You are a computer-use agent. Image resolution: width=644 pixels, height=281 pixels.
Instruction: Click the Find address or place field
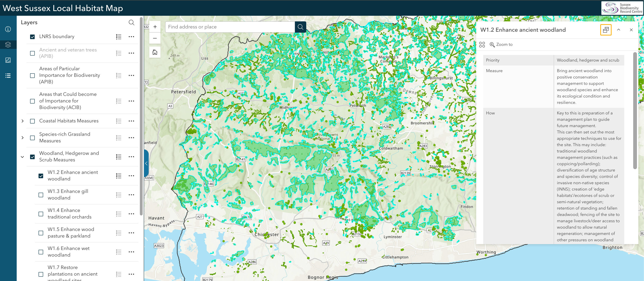pos(230,27)
